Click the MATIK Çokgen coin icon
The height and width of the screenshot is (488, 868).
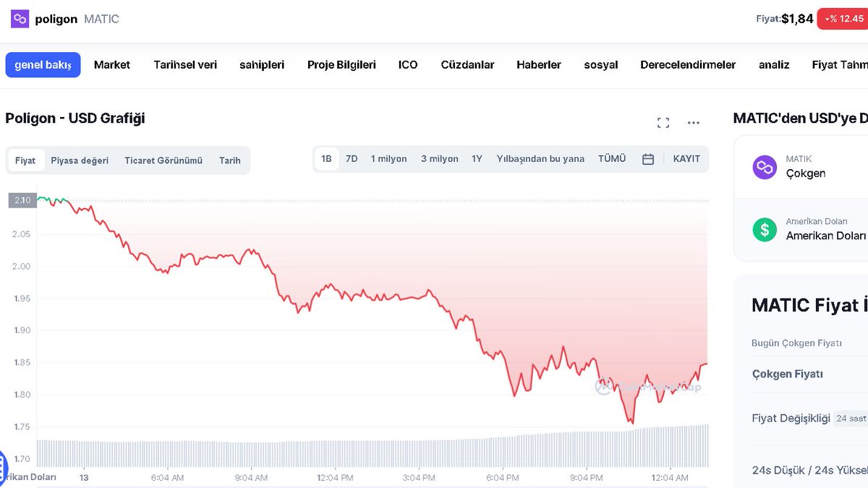pos(765,167)
